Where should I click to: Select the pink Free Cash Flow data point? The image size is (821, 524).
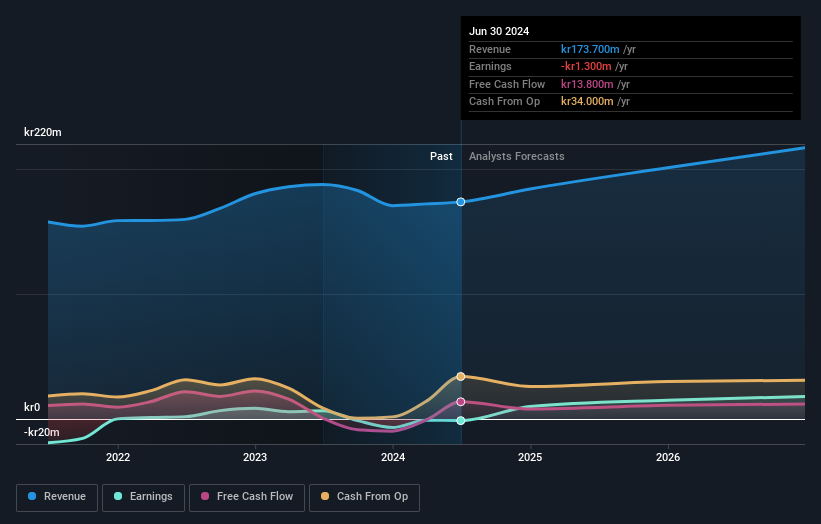click(461, 402)
